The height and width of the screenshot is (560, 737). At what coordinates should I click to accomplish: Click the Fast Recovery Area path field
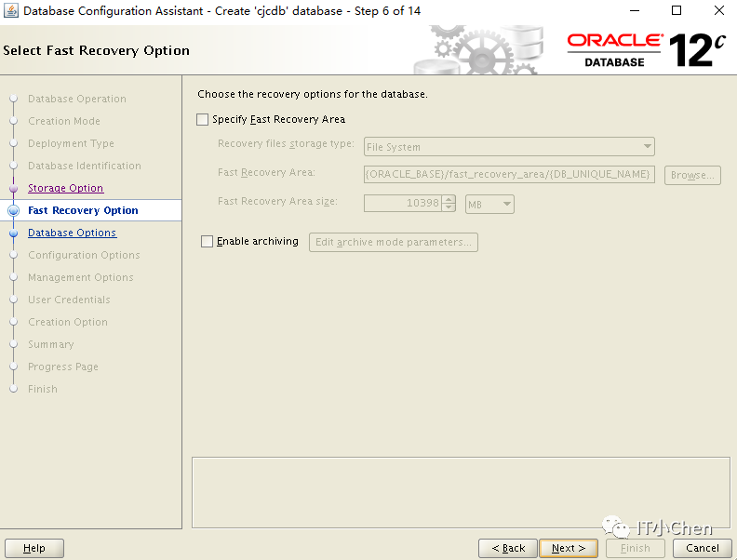coord(509,174)
